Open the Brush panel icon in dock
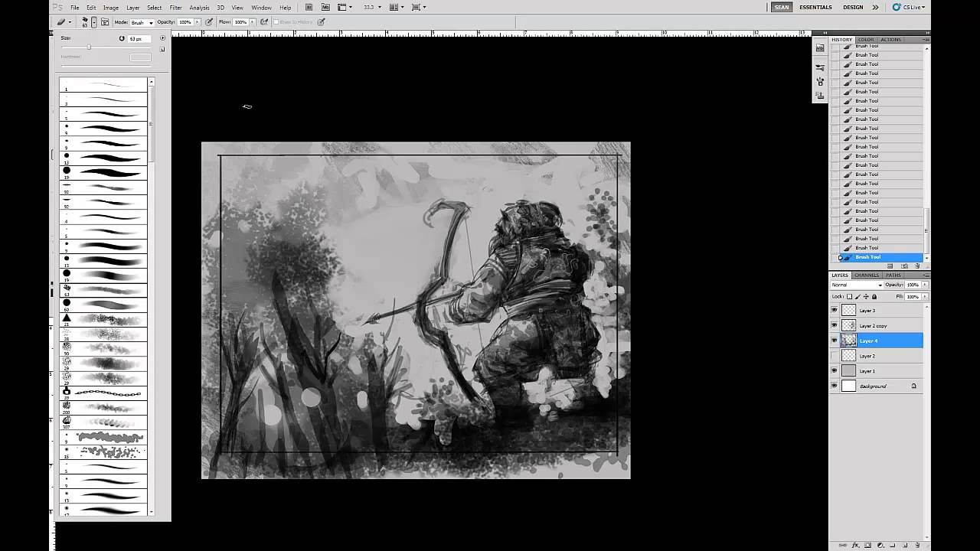980x551 pixels. (x=820, y=82)
